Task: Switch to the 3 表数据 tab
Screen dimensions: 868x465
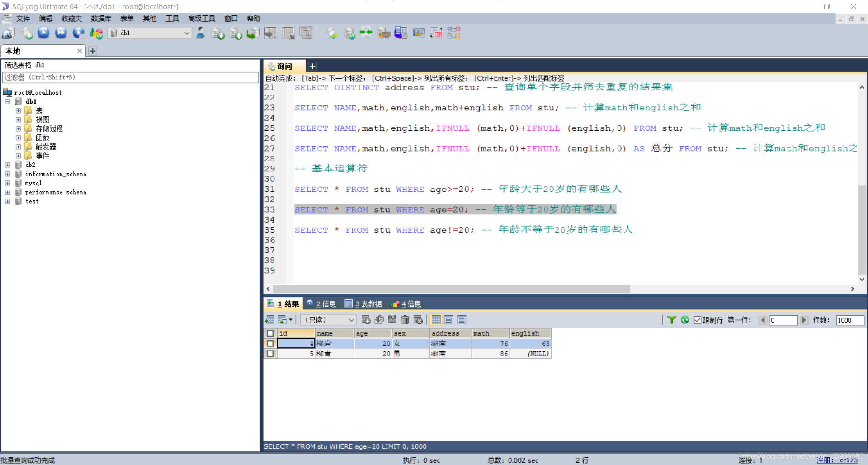Action: (x=363, y=304)
